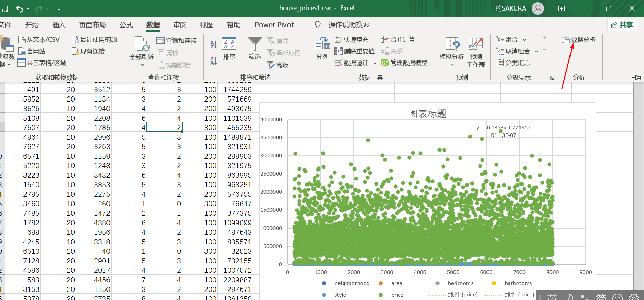Open the 帮助 tab

pos(234,25)
